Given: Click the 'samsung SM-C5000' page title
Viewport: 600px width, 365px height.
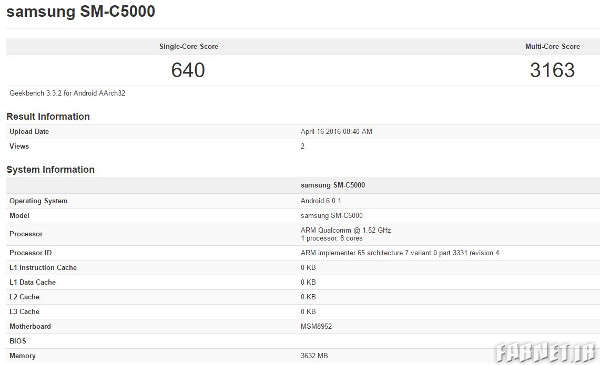Looking at the screenshot, I should click(x=81, y=11).
